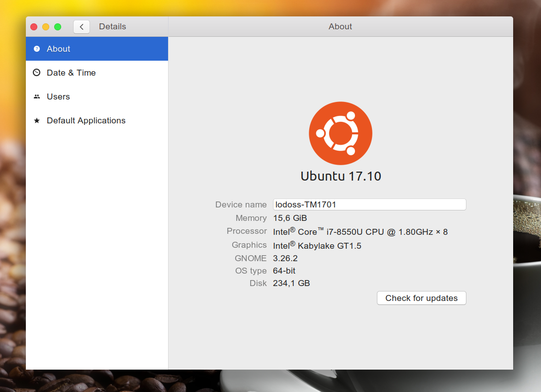Screen dimensions: 541x392
Task: Click the Graphics label
Action: 249,245
